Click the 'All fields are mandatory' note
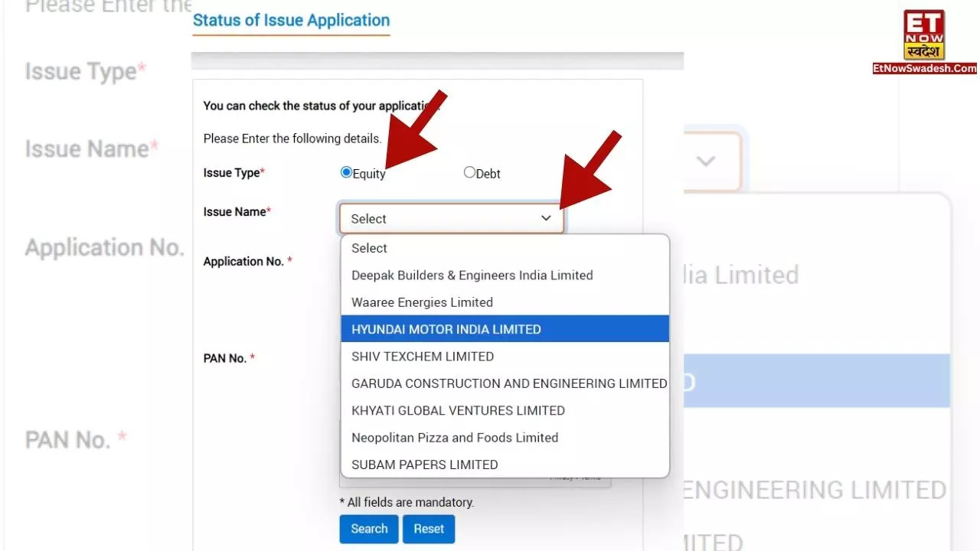This screenshot has width=980, height=551. tap(407, 503)
